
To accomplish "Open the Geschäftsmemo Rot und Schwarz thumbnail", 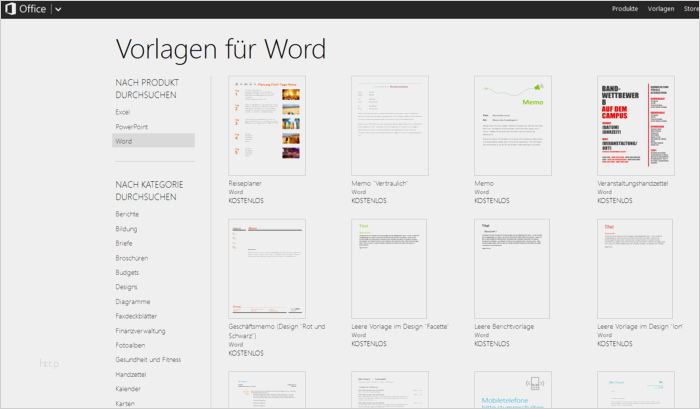I will (x=267, y=269).
